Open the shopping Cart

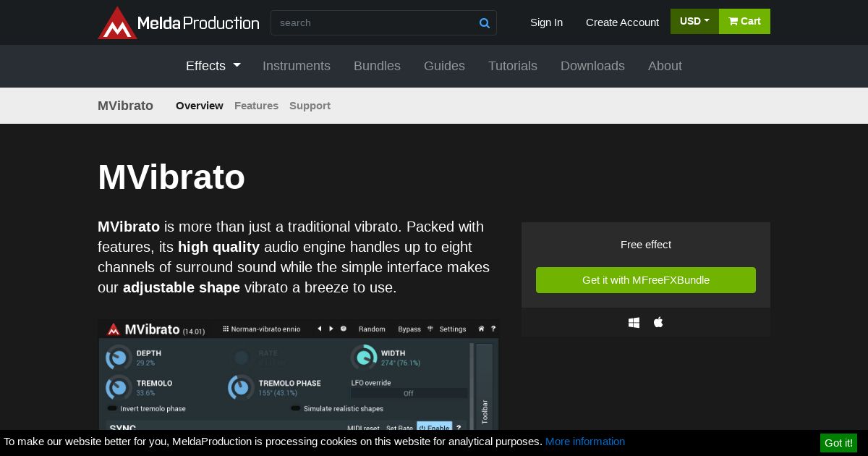pos(744,21)
